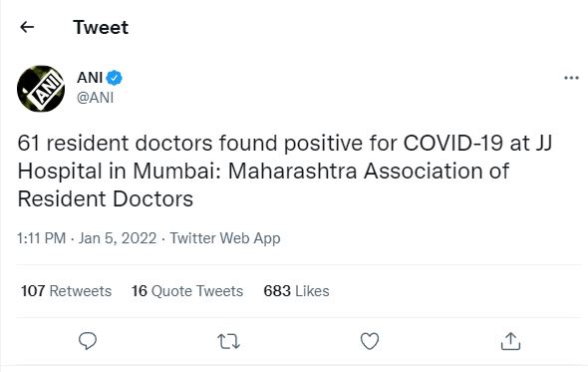
Task: Go back using the left arrow
Action: click(27, 27)
